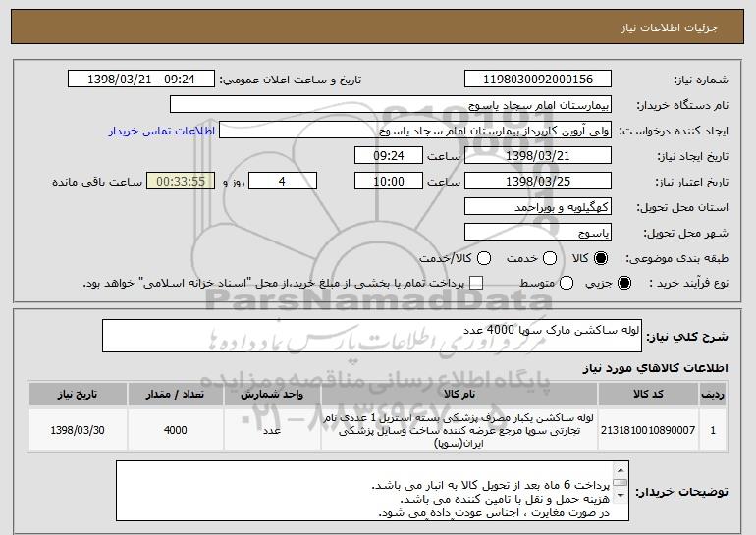Click the need number field 1198030092000156
Image resolution: width=756 pixels, height=535 pixels.
coord(538,80)
